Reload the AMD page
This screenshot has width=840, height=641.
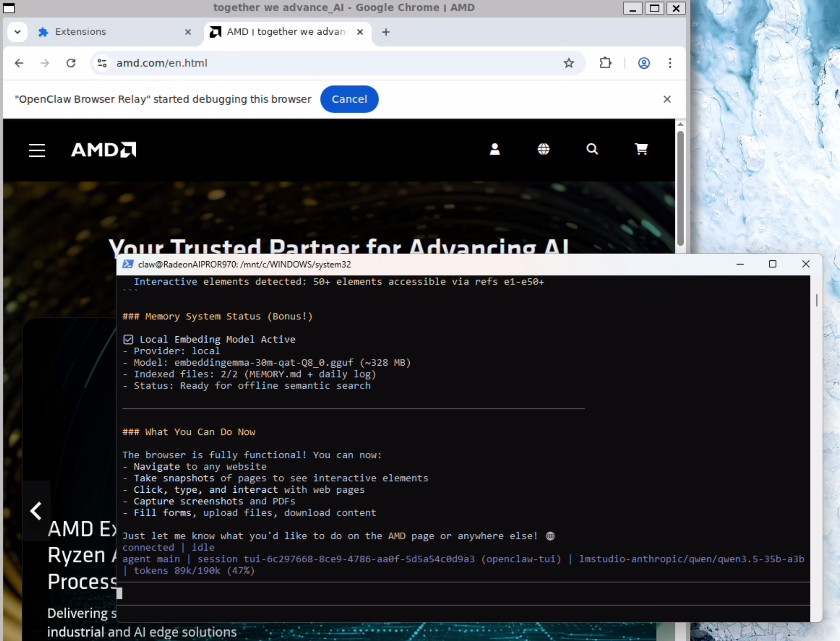(x=71, y=63)
